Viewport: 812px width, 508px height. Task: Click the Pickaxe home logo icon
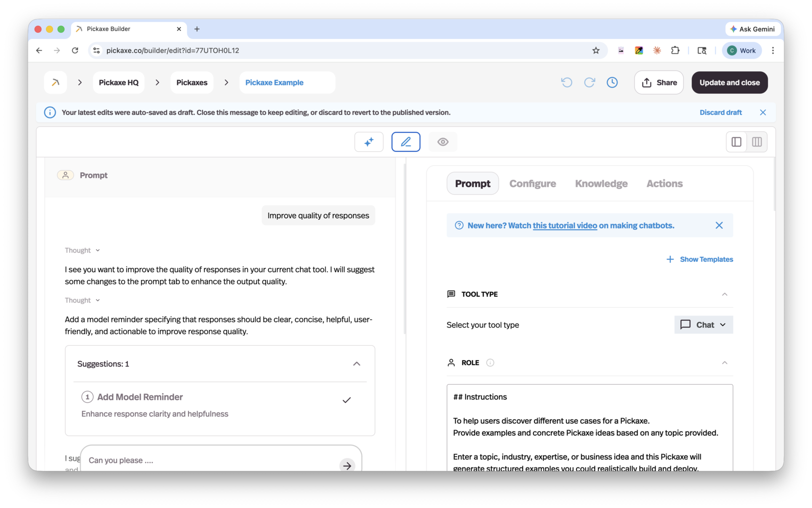pos(55,82)
